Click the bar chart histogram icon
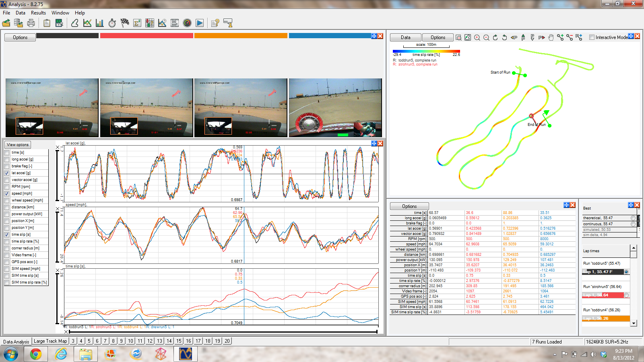Image resolution: width=644 pixels, height=362 pixels. point(100,23)
